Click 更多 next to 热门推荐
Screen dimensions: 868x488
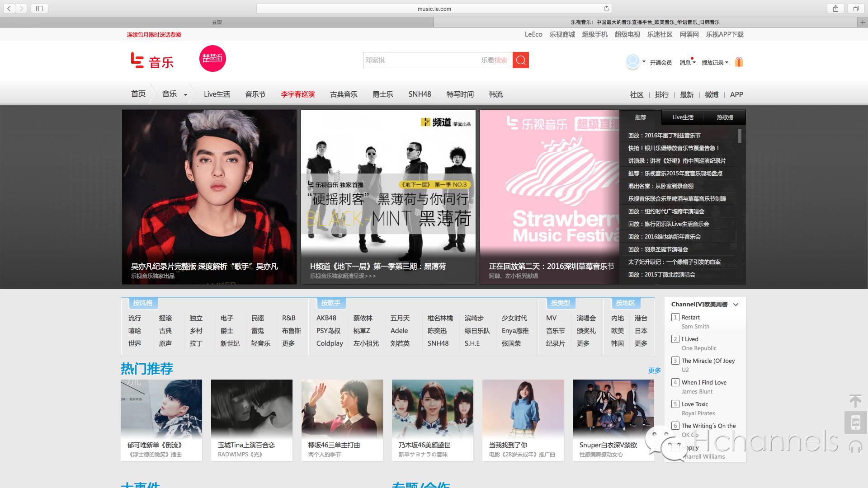[654, 371]
